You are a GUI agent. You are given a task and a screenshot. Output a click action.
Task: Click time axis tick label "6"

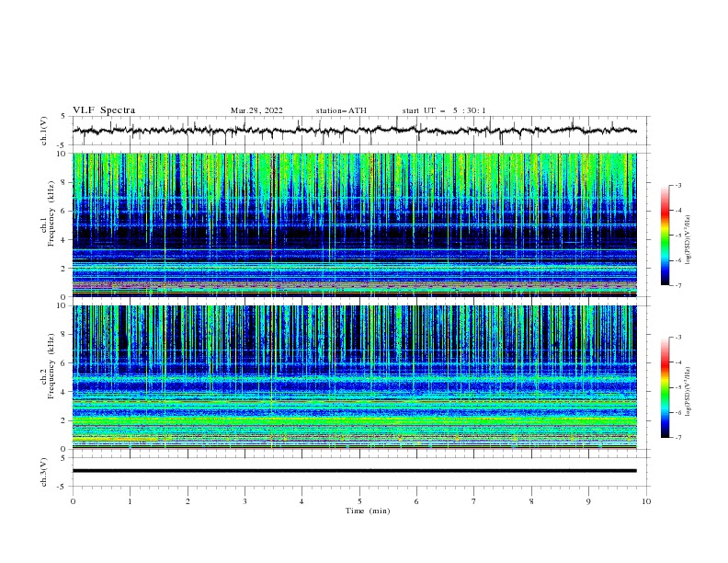click(417, 501)
